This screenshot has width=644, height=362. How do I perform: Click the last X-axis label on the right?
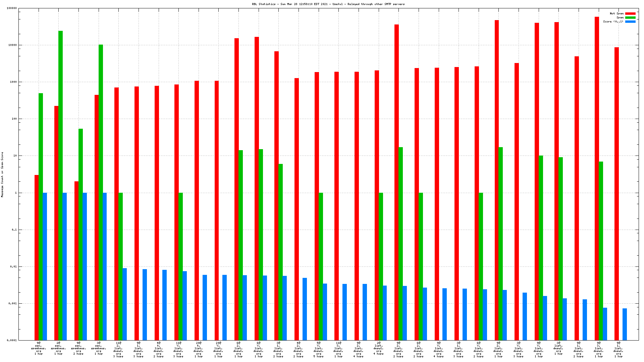[x=619, y=350]
